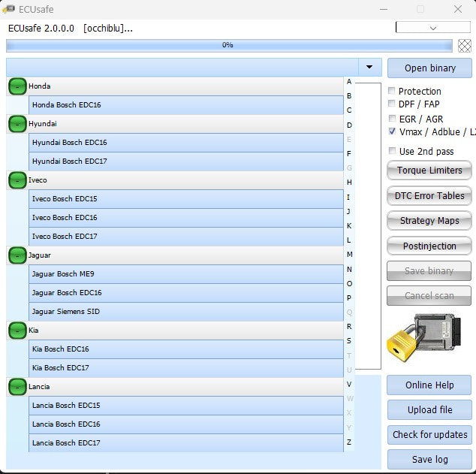Viewport: 476px width, 474px height.
Task: Collapse the Kia group
Action: [x=17, y=331]
